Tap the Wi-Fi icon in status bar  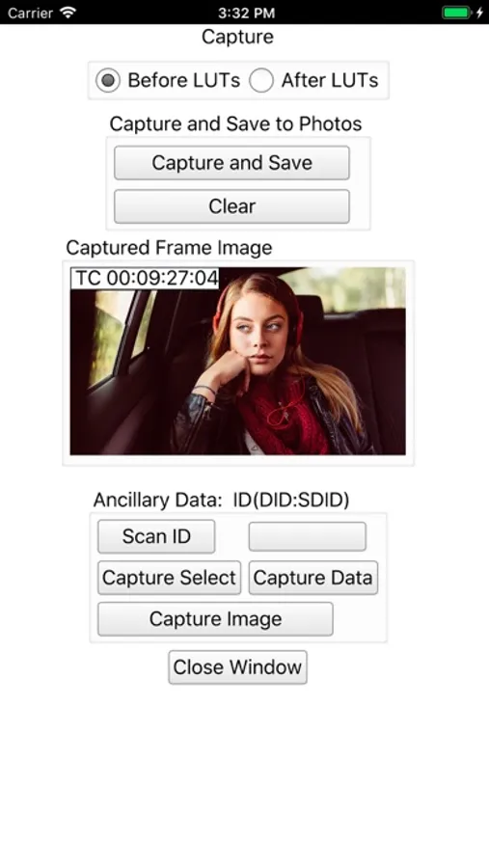click(68, 13)
